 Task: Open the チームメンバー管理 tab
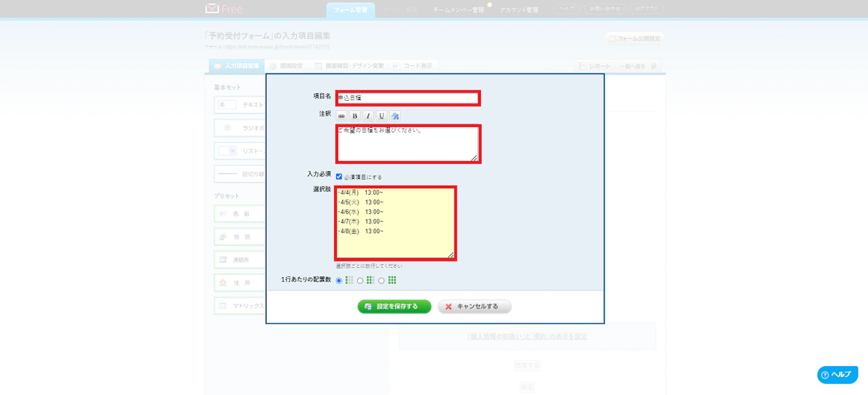click(459, 10)
